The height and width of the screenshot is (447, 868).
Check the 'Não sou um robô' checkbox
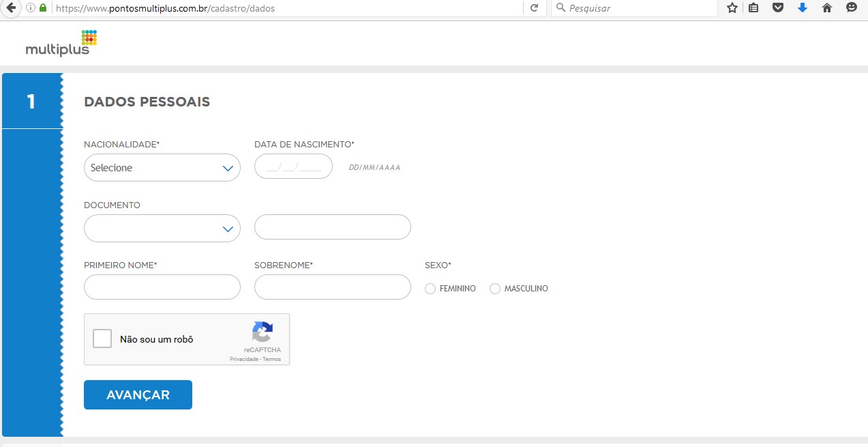coord(102,338)
